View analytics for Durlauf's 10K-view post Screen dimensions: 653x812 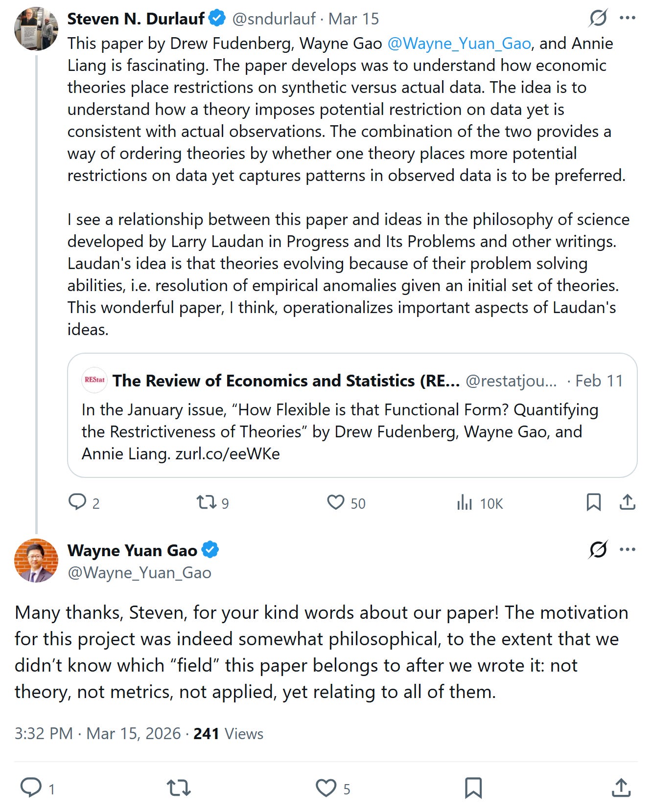pyautogui.click(x=465, y=502)
